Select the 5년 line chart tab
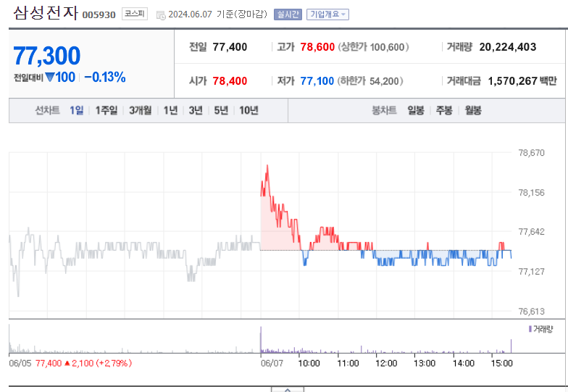 (221, 110)
